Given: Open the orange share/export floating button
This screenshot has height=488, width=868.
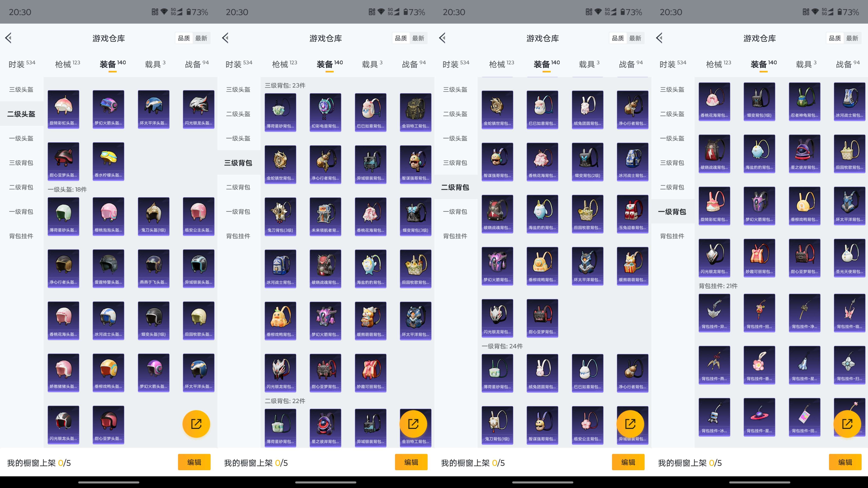Looking at the screenshot, I should 196,424.
